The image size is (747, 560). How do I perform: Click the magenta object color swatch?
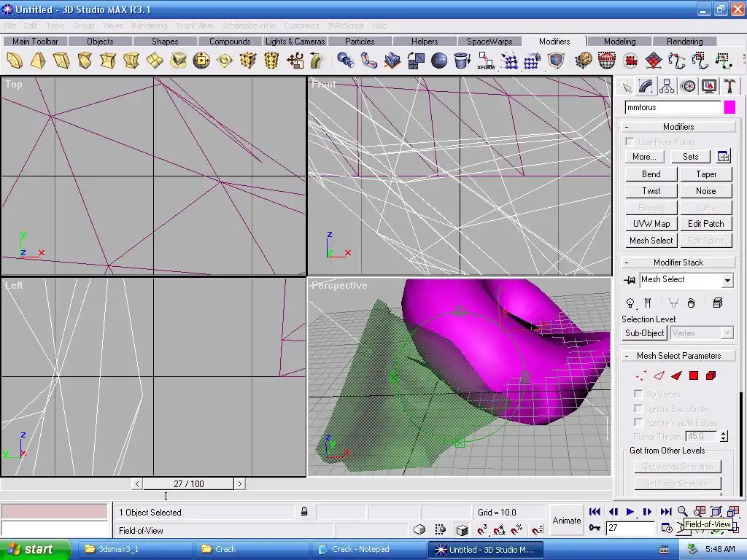[729, 107]
